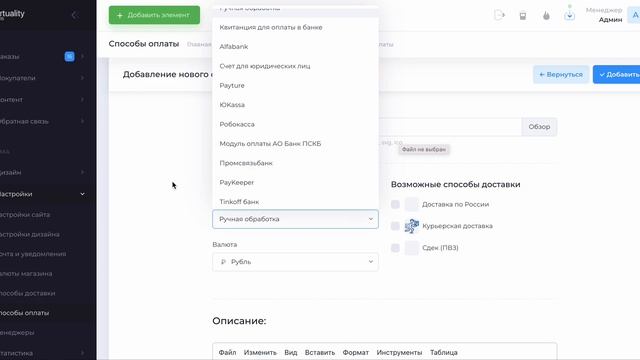This screenshot has height=360, width=640.
Task: Open Менеджеры in sidebar
Action: (17, 332)
